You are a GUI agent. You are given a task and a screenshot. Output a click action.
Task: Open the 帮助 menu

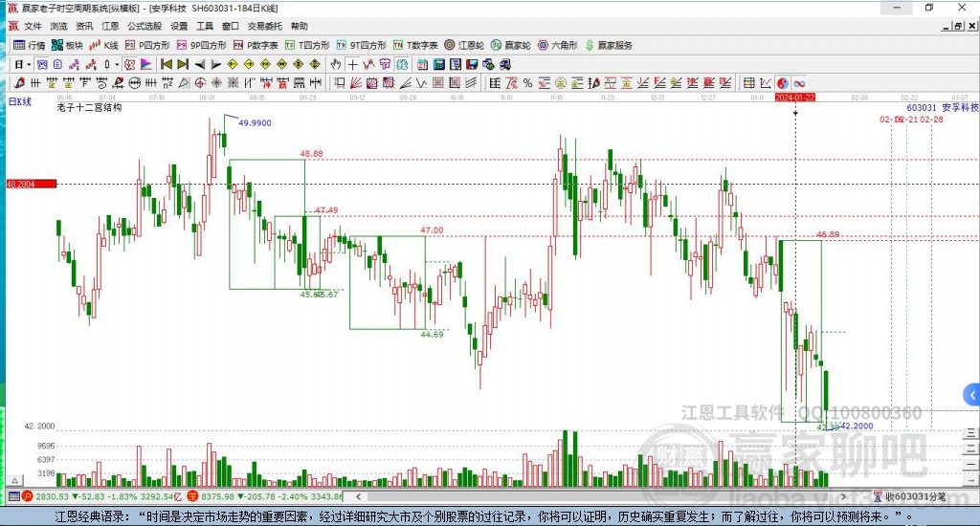pos(300,26)
